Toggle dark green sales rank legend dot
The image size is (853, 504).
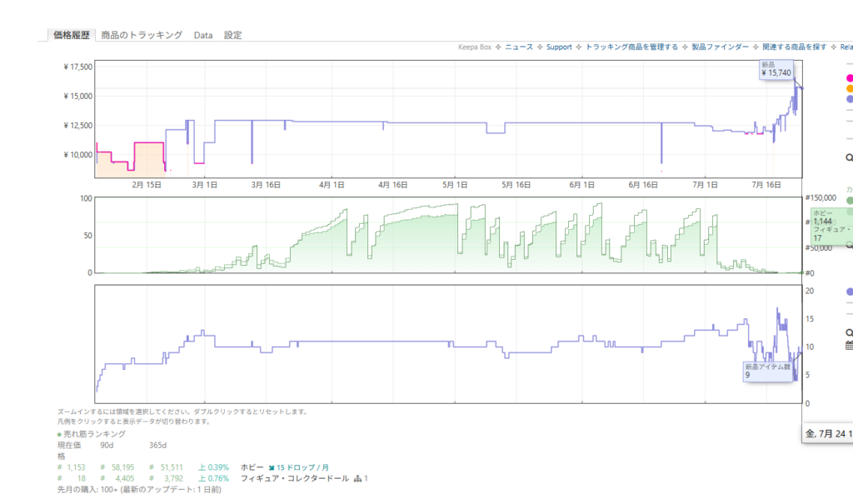[850, 200]
